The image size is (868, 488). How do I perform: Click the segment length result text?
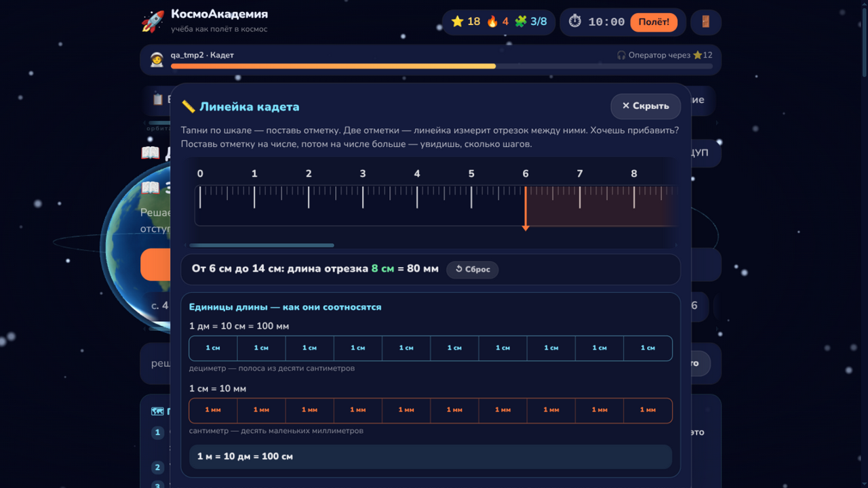tap(315, 269)
